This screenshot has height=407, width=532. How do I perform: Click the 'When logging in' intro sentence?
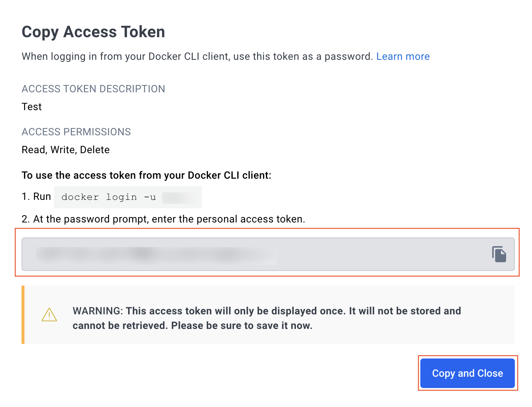(x=197, y=57)
